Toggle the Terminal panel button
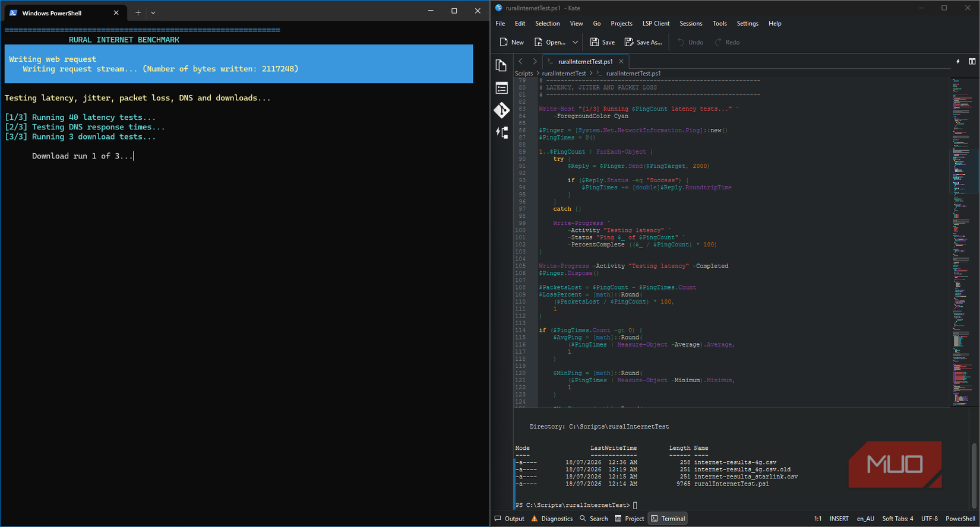Screen dimensions: 980x527 668,519
